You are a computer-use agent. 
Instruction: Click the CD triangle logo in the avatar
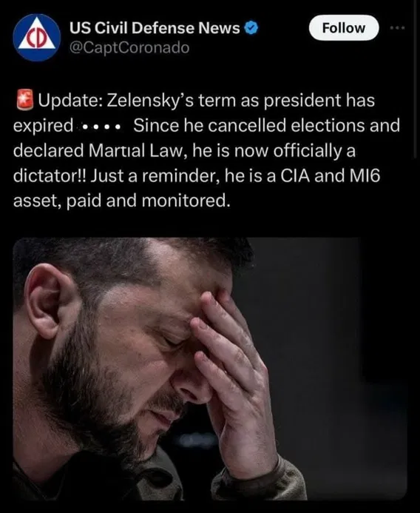tap(37, 37)
